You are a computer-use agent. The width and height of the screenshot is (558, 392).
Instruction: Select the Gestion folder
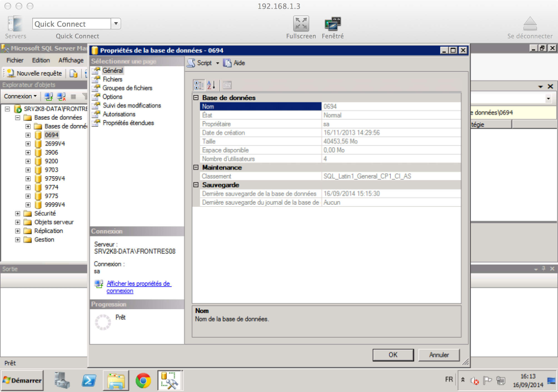point(44,240)
